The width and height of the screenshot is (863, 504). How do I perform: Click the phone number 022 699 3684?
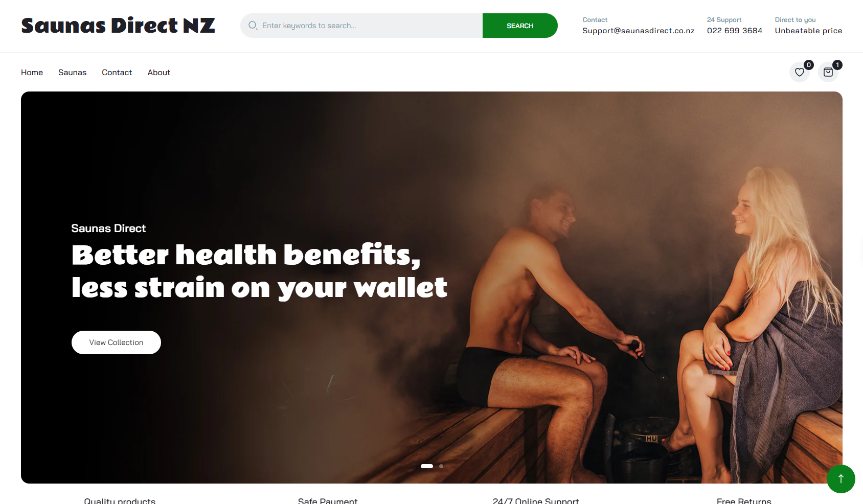click(735, 31)
